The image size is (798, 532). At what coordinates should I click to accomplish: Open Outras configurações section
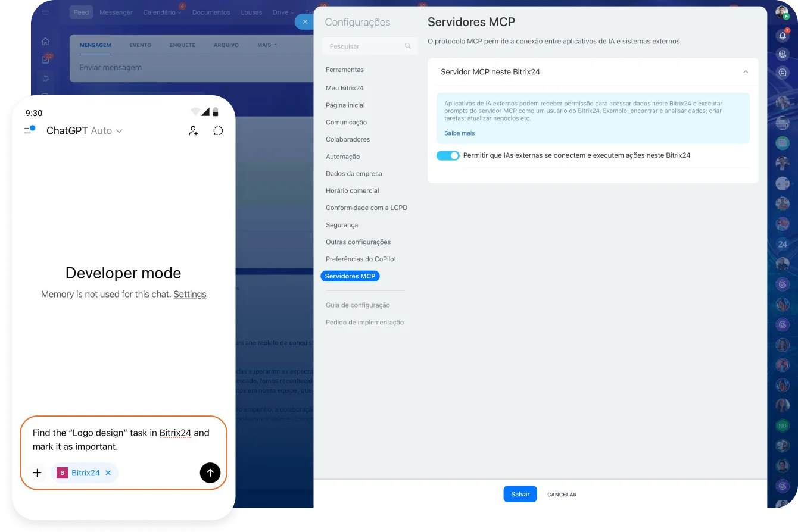click(x=359, y=242)
